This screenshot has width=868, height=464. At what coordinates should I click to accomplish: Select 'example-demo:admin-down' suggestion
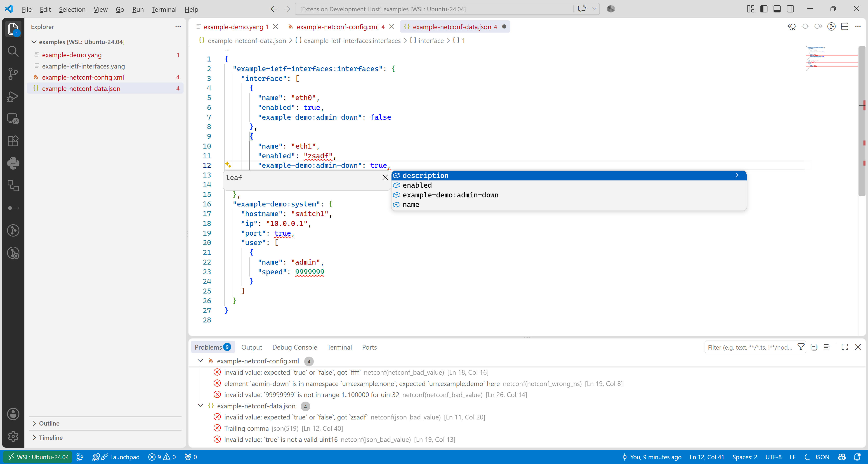pos(569,195)
